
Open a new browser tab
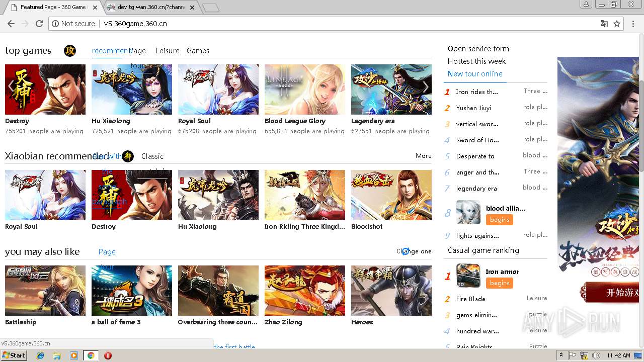[211, 8]
